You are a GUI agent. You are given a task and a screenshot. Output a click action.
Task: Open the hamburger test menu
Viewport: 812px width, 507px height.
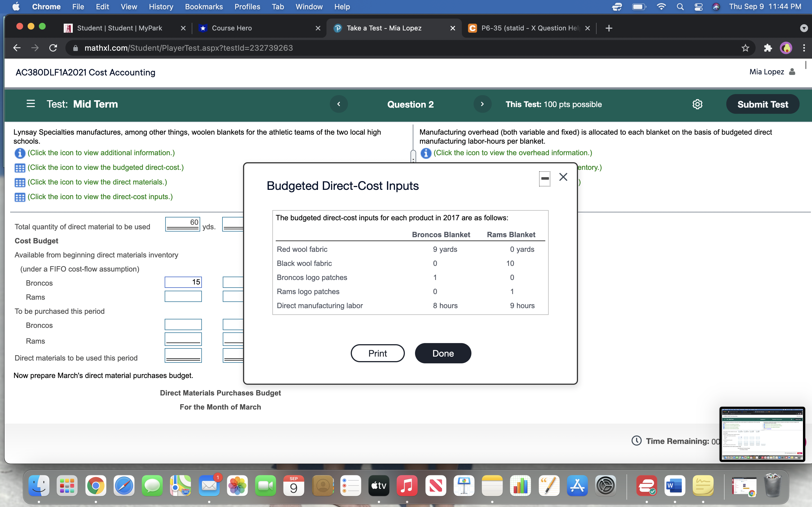(30, 104)
